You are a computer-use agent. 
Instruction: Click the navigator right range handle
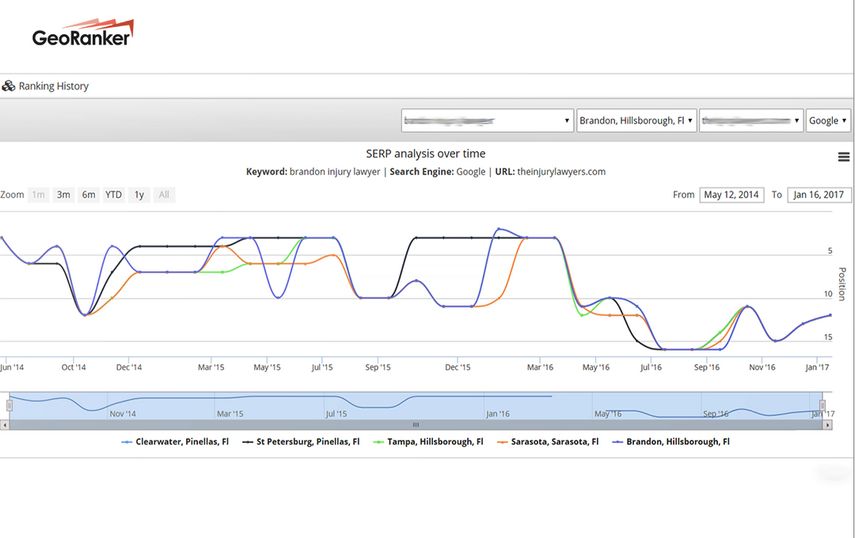tap(822, 406)
